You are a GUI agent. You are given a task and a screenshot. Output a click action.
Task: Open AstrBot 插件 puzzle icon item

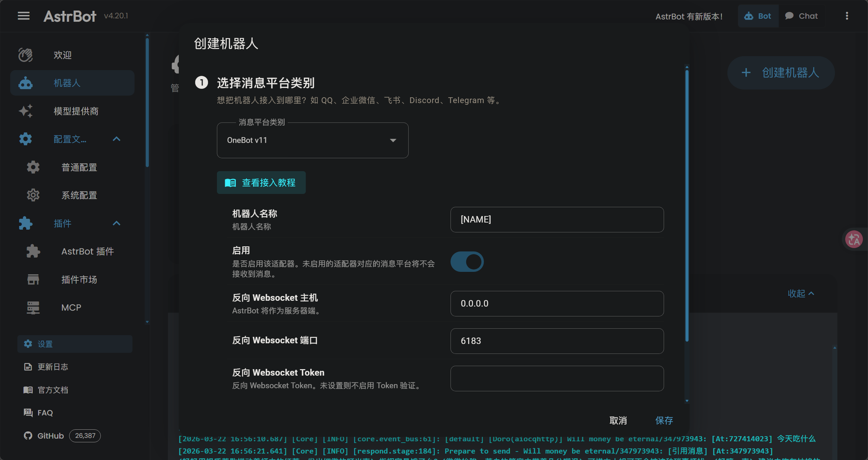click(x=33, y=251)
